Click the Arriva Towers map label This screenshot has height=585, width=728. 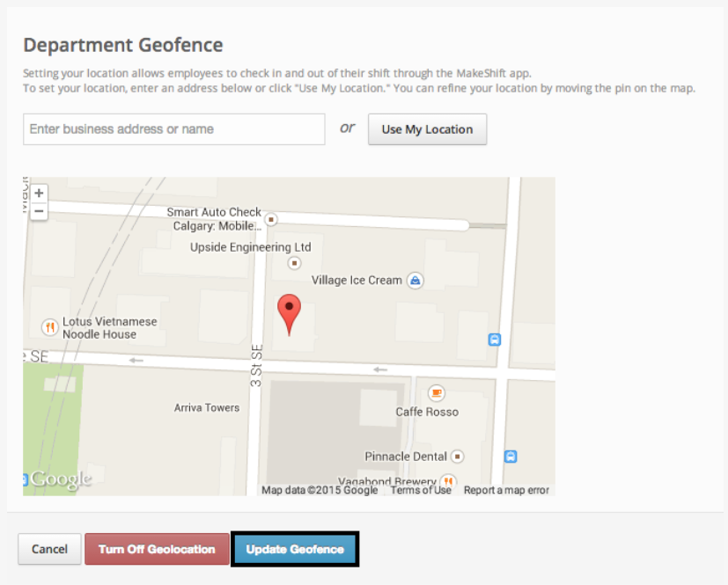coord(207,408)
